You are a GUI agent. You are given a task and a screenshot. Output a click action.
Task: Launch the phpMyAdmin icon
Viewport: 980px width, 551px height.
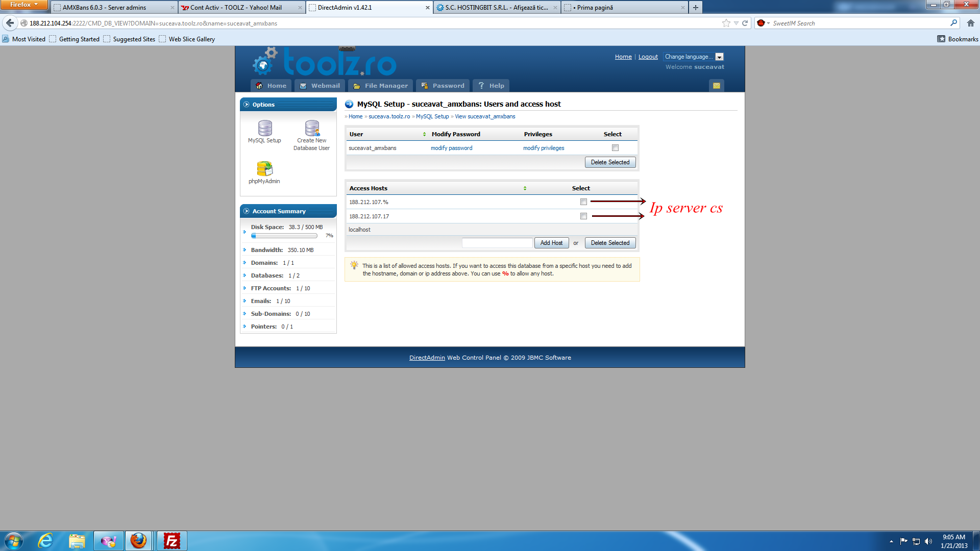point(264,169)
